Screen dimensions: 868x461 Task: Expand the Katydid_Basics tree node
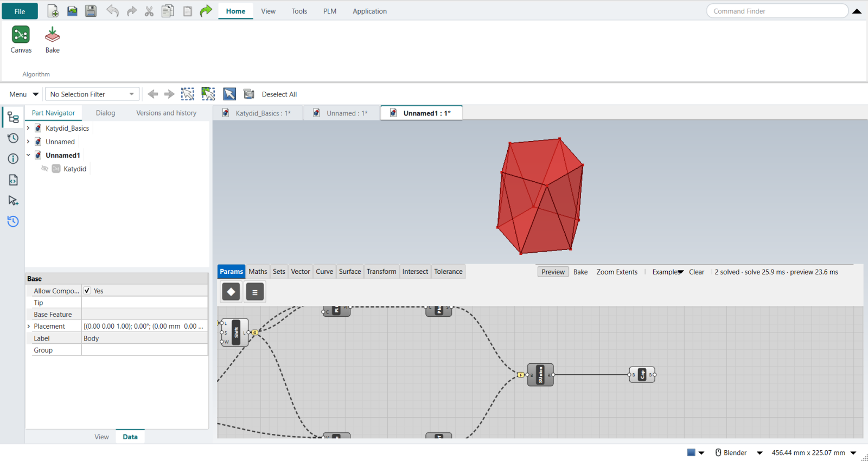click(x=28, y=128)
